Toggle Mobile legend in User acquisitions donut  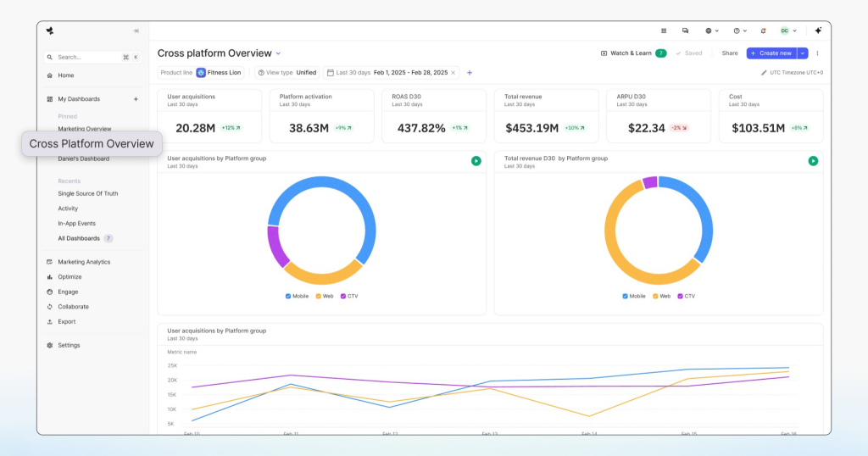coord(297,296)
